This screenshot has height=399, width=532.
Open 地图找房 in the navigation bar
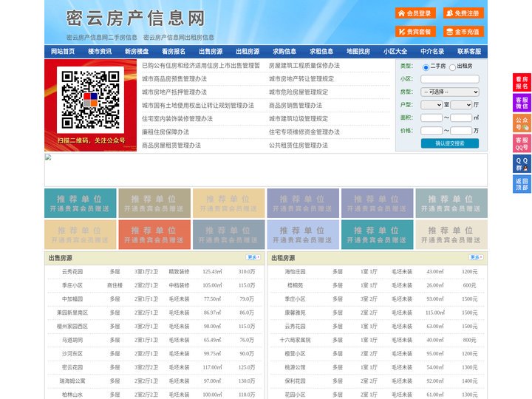(x=358, y=52)
